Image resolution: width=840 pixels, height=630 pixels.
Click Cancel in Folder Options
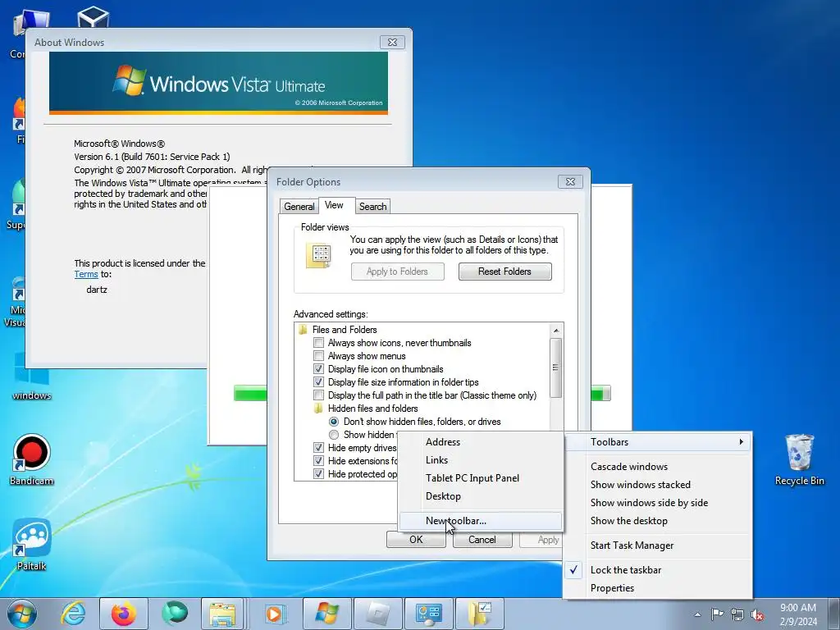(x=482, y=540)
